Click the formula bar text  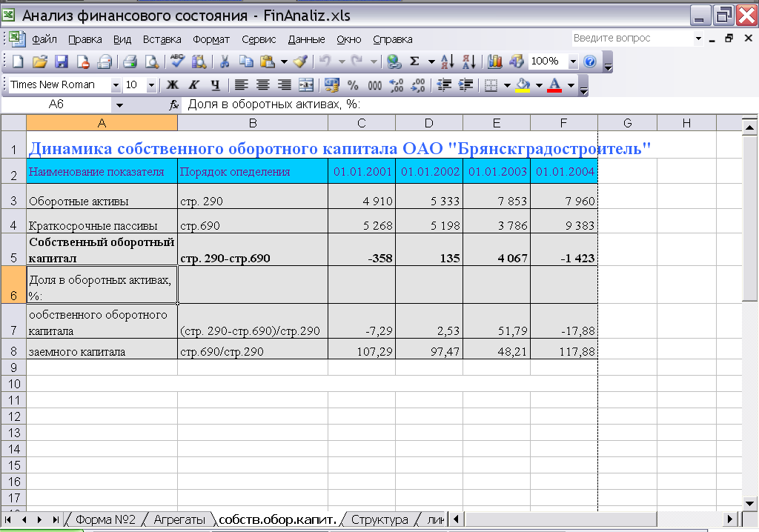pyautogui.click(x=274, y=104)
